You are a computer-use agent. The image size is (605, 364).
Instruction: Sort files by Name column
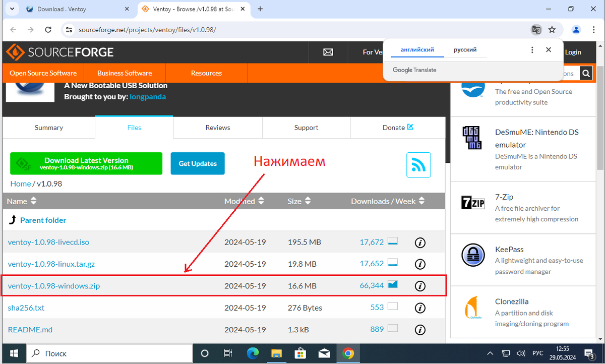[22, 201]
